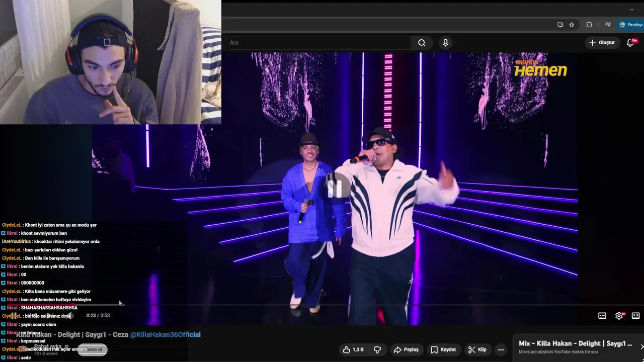Click chat message 'SHAHASHASSAHSAHSHSA'

tap(49, 308)
